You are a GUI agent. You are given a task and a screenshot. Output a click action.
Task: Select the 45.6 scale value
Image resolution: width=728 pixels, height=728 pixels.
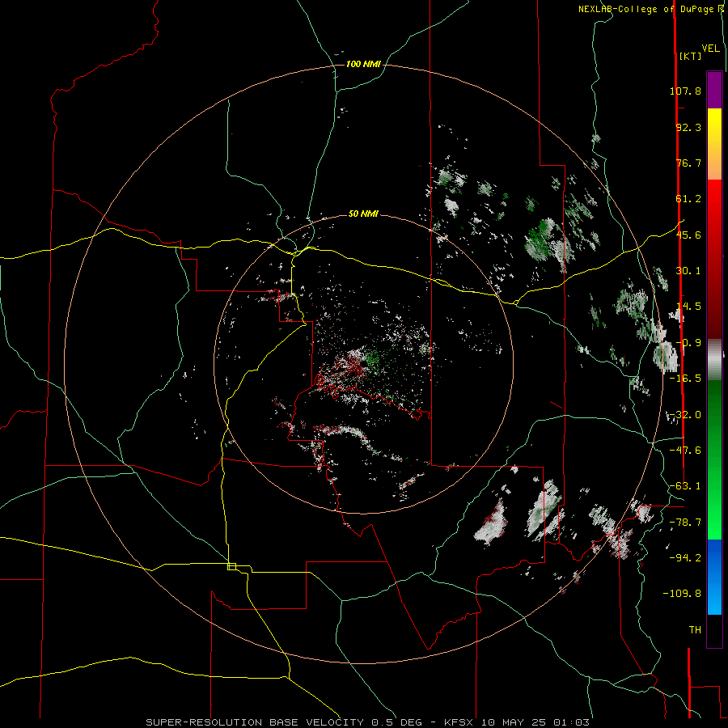[688, 235]
